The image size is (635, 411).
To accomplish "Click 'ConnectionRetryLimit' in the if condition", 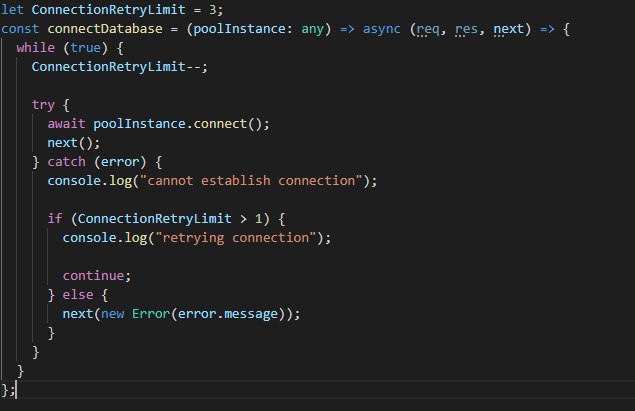I will click(x=154, y=219).
